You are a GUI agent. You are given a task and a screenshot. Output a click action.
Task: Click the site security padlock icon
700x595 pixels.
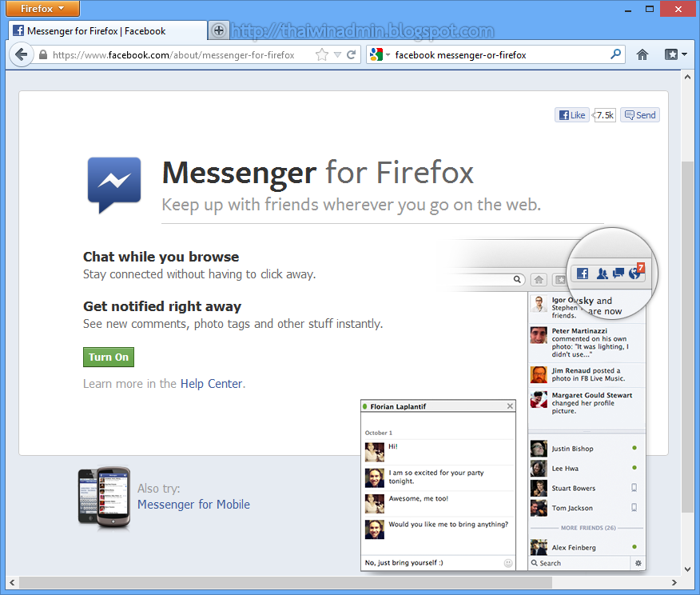[43, 55]
